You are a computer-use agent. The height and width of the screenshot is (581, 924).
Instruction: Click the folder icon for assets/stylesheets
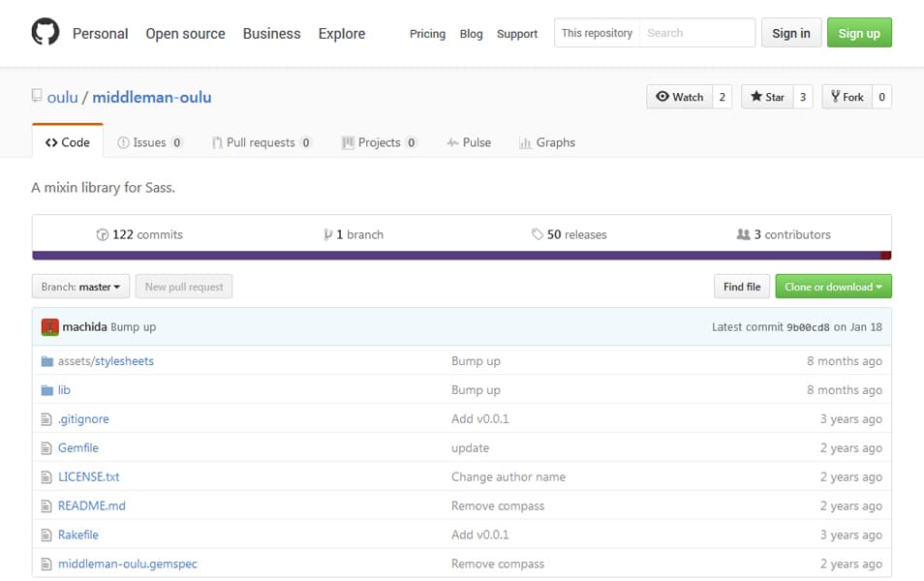pos(47,361)
